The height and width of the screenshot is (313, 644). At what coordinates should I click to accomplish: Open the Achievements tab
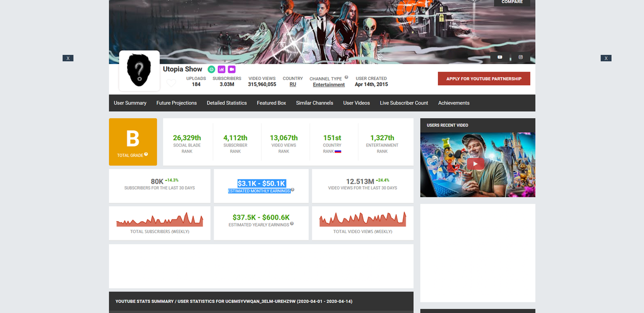click(x=453, y=103)
